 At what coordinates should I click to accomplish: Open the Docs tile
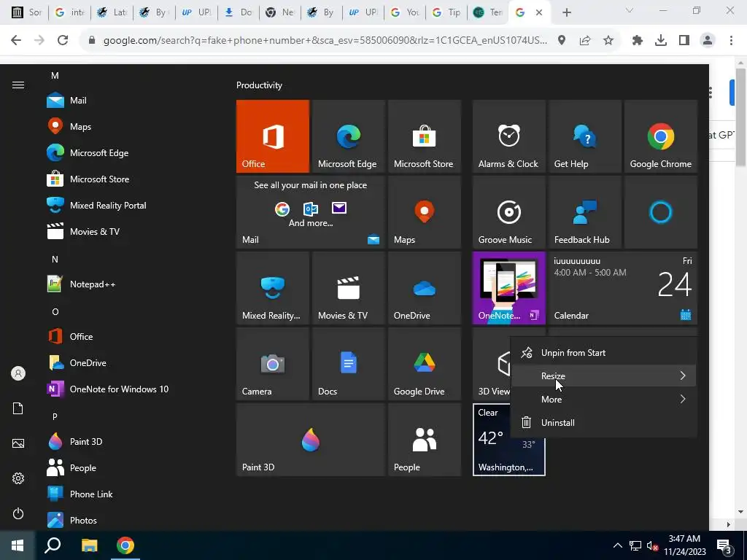[x=348, y=363]
